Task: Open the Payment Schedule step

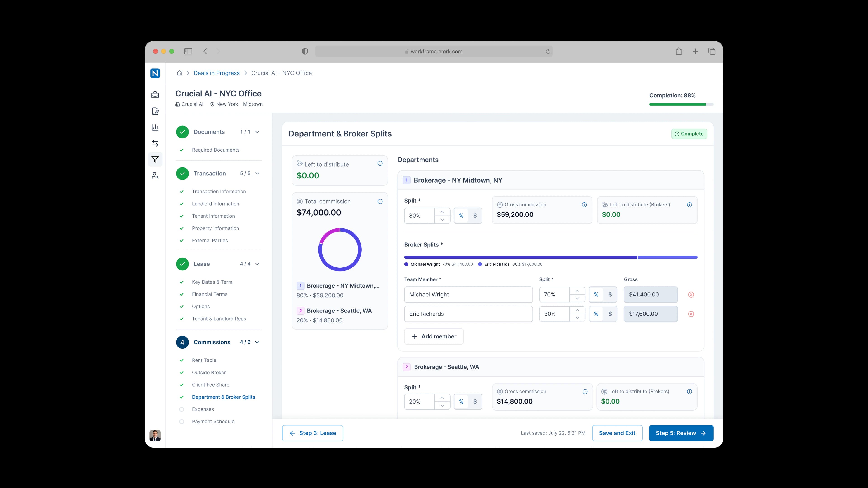Action: click(213, 421)
